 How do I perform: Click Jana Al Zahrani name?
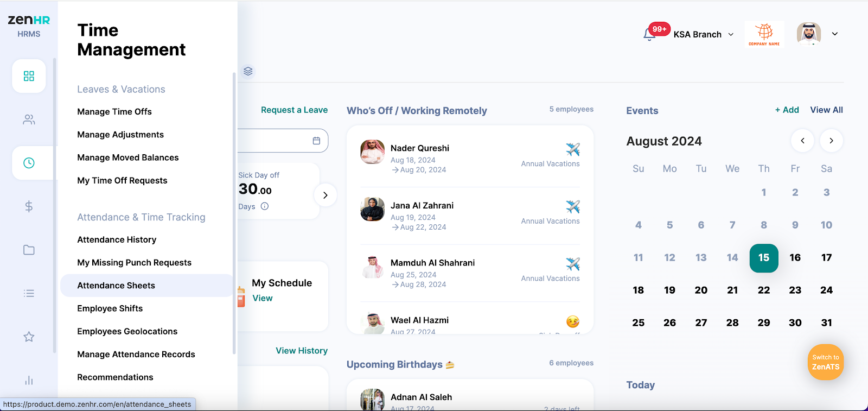pyautogui.click(x=422, y=206)
